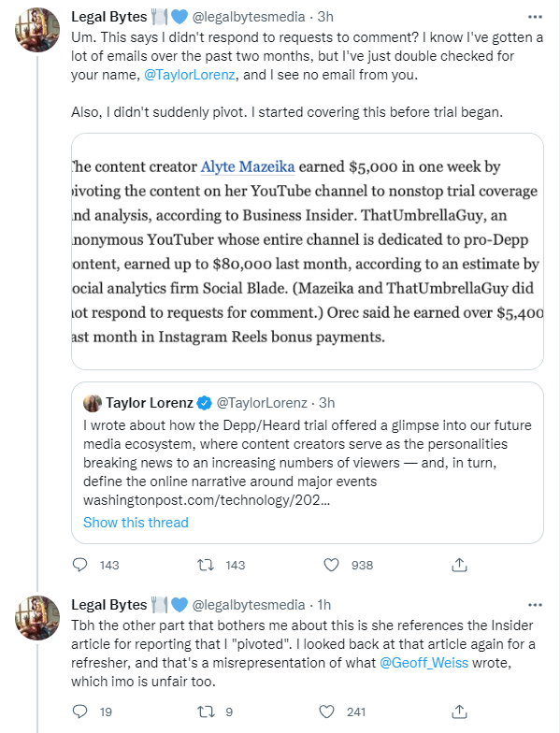
Task: Retweet the first tweet with 143 retweets
Action: coord(206,565)
